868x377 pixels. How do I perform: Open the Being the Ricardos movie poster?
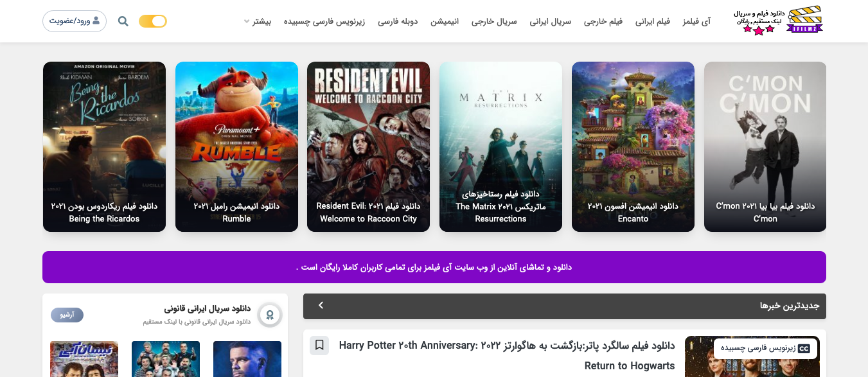coord(104,146)
